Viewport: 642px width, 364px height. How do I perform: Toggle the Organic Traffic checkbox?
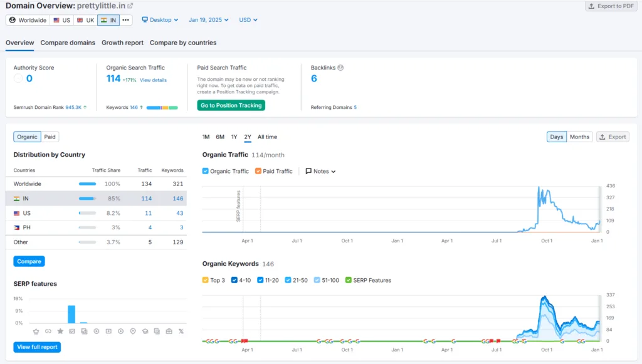click(205, 171)
